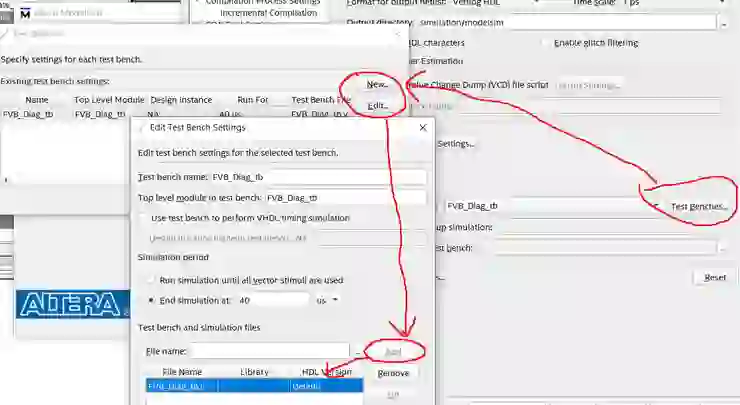
Task: Click the Test bench name input field
Action: pos(318,177)
